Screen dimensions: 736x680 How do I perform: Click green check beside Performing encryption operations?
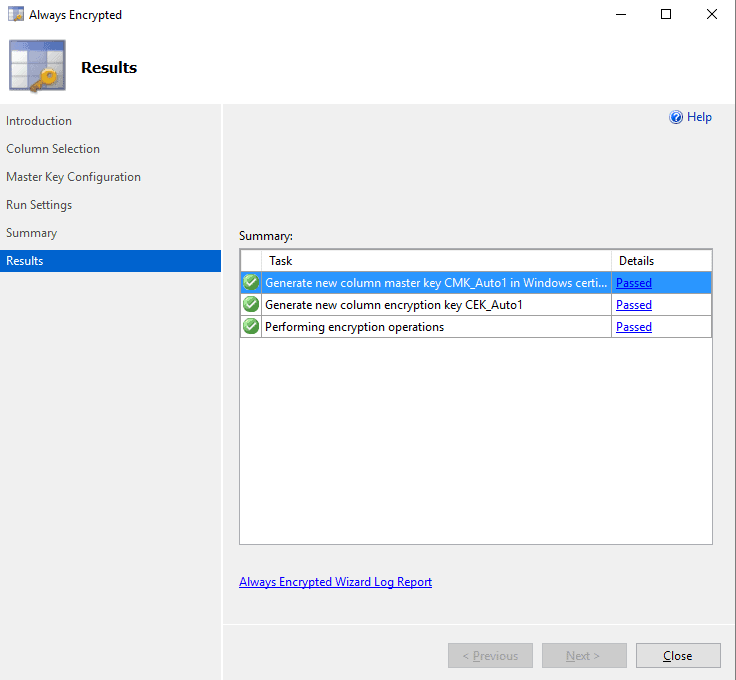251,327
